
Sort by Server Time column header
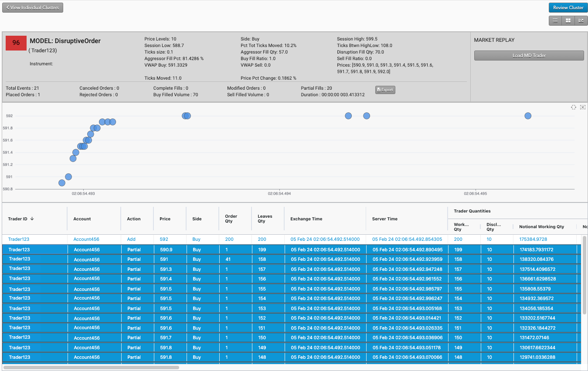click(x=385, y=219)
